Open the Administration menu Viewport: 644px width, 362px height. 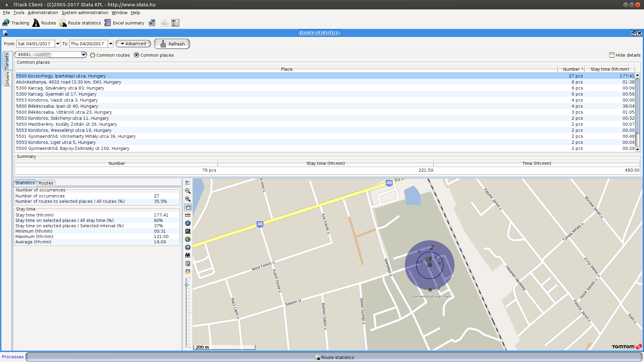click(x=43, y=13)
